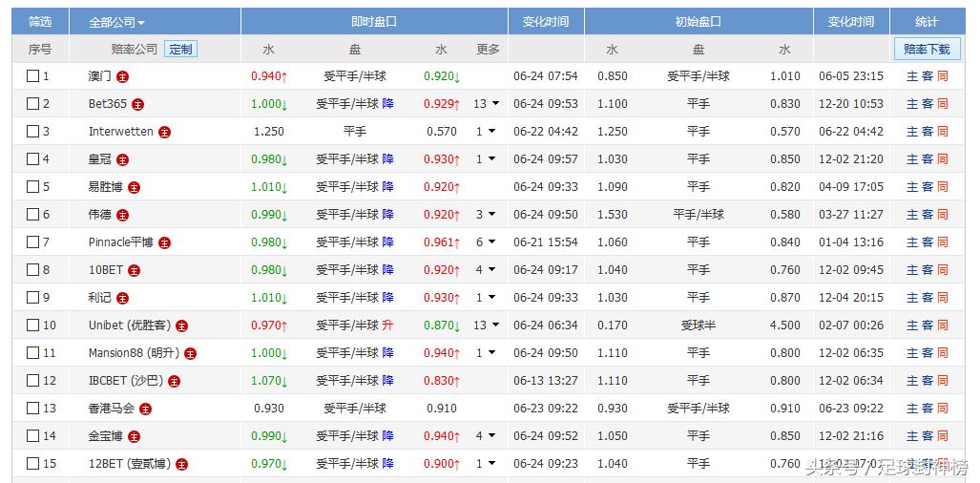Click the 筛选 header tab
The image size is (980, 483).
40,22
